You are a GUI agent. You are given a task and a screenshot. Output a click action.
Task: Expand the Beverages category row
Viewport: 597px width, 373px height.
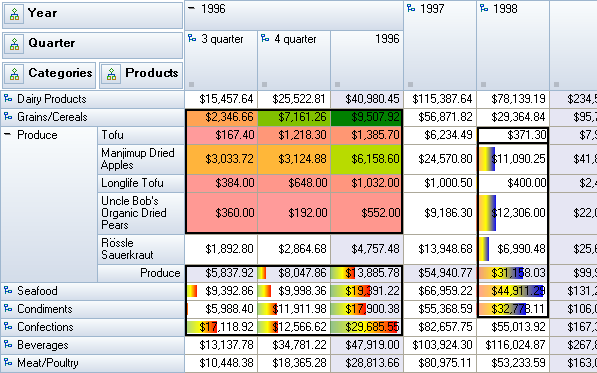[x=8, y=344]
